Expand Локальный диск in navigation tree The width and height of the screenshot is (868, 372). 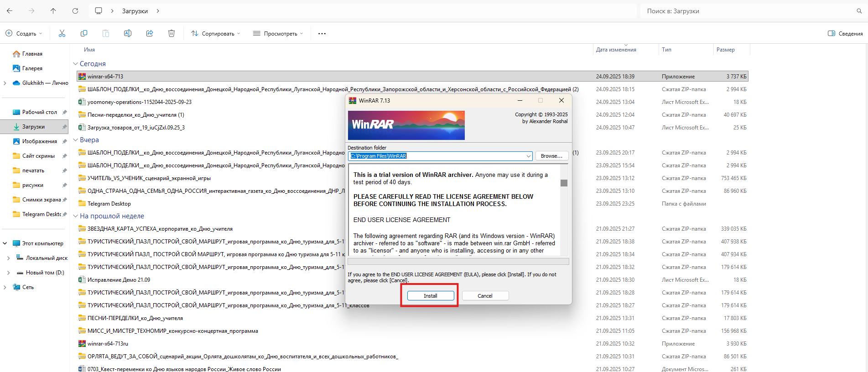8,258
